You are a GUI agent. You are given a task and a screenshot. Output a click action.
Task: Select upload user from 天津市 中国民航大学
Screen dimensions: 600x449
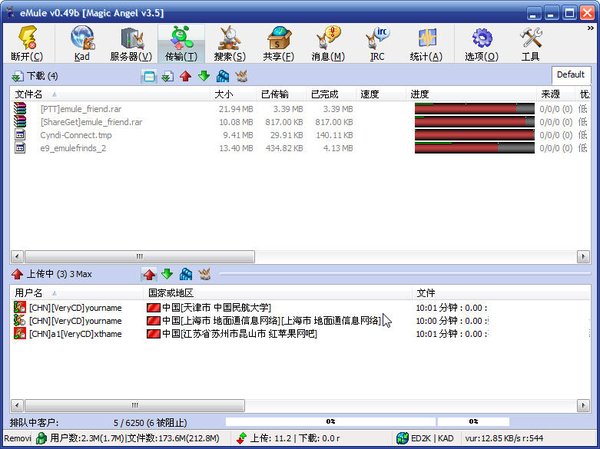click(x=300, y=308)
